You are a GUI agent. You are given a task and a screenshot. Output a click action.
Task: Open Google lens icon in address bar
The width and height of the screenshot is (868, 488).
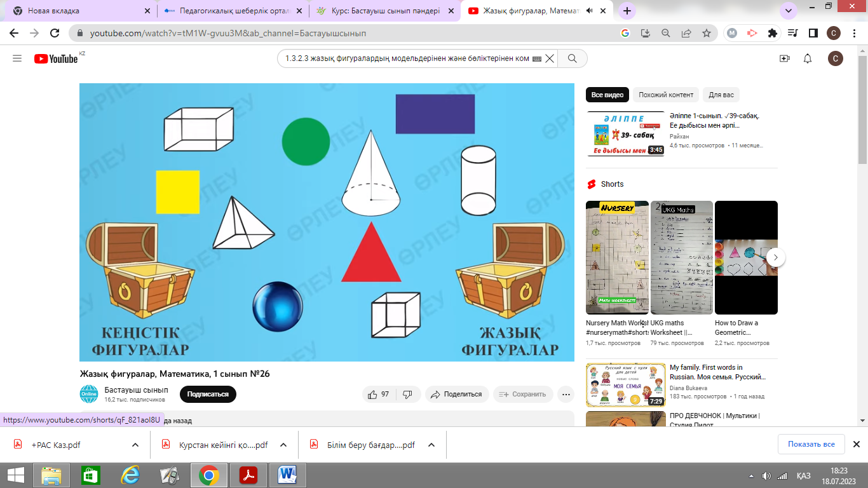625,33
